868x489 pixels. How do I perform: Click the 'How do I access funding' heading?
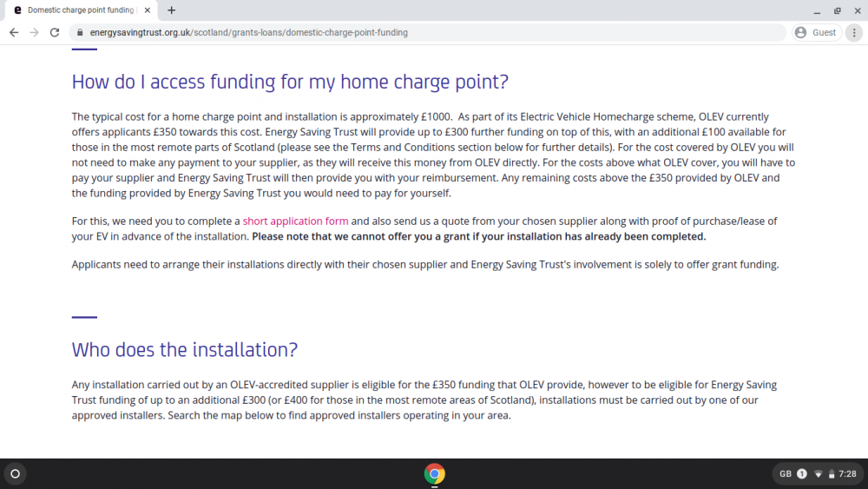click(x=290, y=82)
